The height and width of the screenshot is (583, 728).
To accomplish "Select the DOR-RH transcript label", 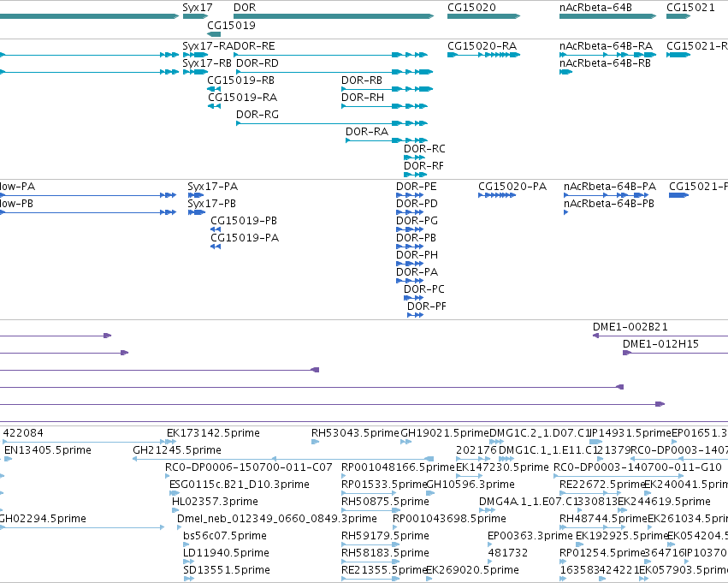I will (x=363, y=98).
